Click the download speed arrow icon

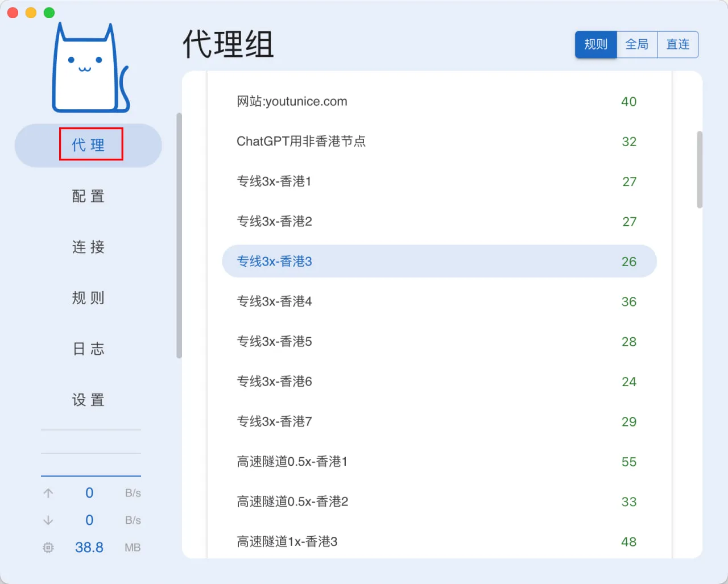[48, 520]
